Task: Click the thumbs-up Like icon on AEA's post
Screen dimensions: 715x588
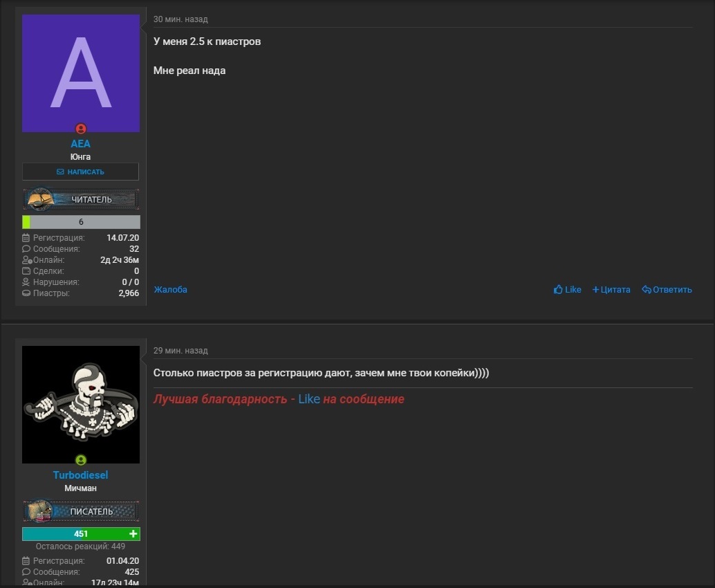Action: (558, 289)
